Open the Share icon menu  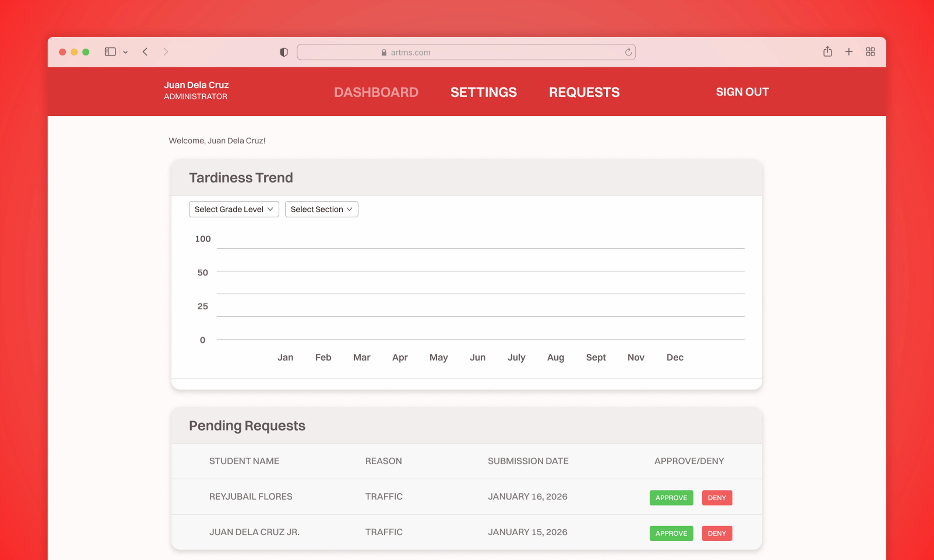click(827, 52)
